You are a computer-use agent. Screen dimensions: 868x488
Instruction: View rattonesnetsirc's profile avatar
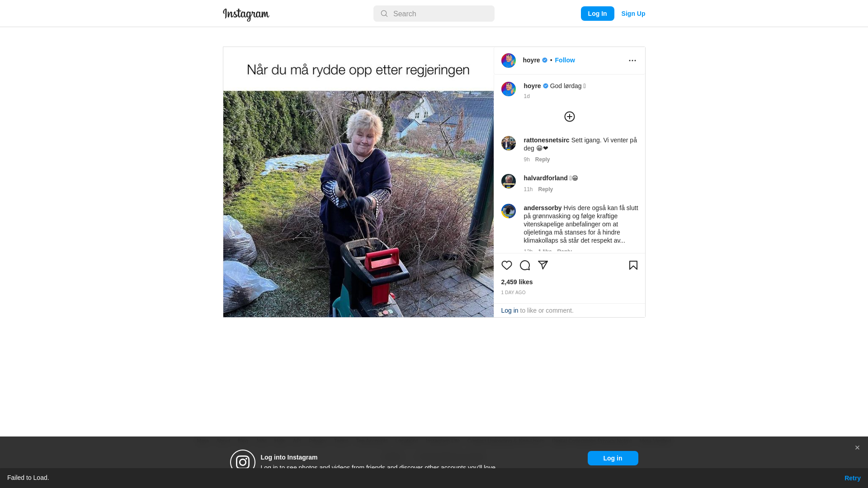(508, 143)
